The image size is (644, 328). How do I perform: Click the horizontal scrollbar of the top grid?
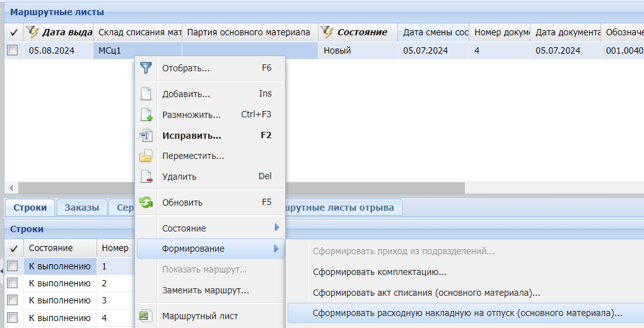tap(240, 188)
